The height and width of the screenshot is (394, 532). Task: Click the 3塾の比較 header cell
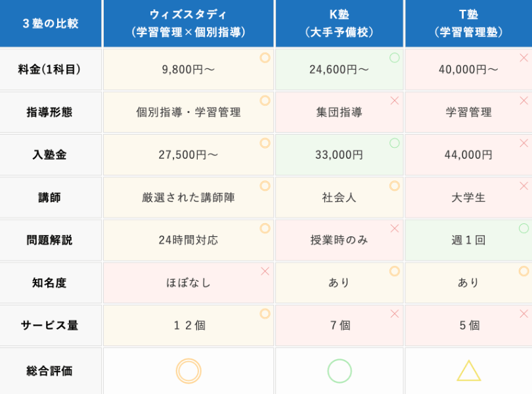coord(51,24)
